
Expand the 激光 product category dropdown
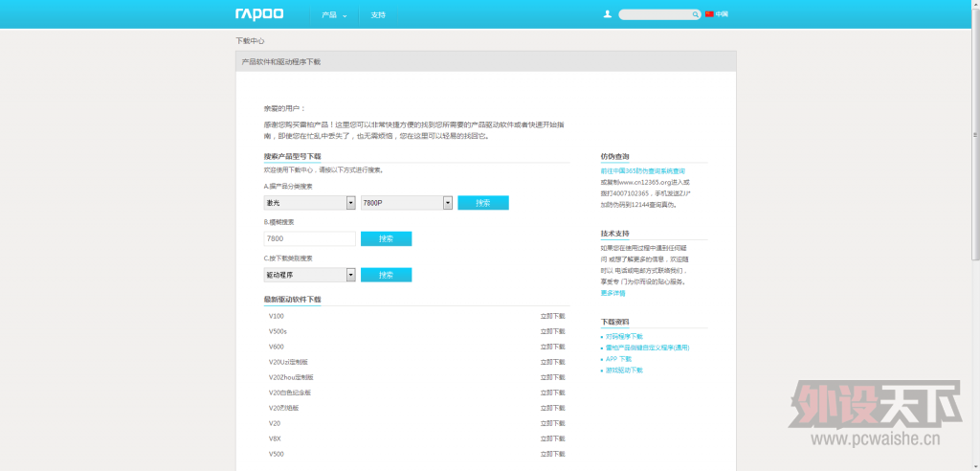coord(310,203)
